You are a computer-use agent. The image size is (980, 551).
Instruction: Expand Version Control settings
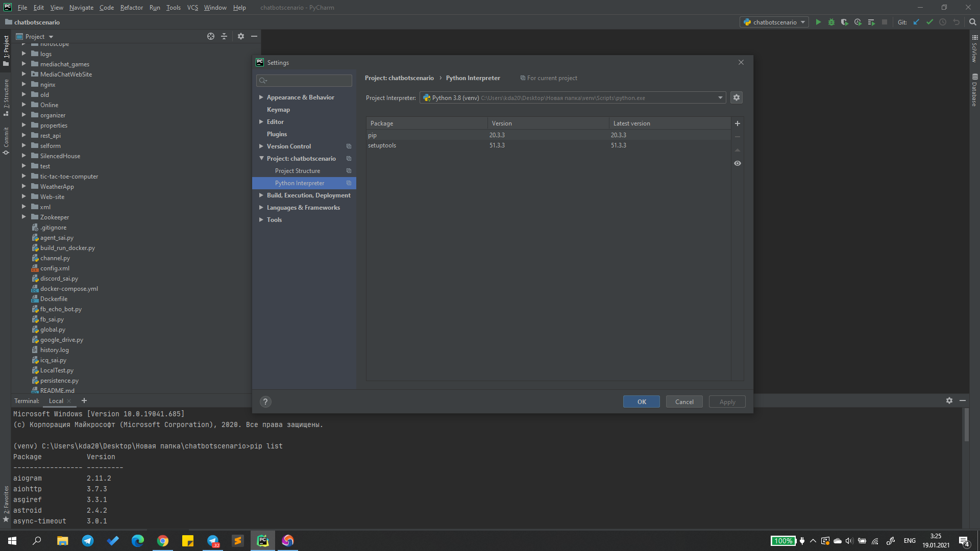[261, 146]
